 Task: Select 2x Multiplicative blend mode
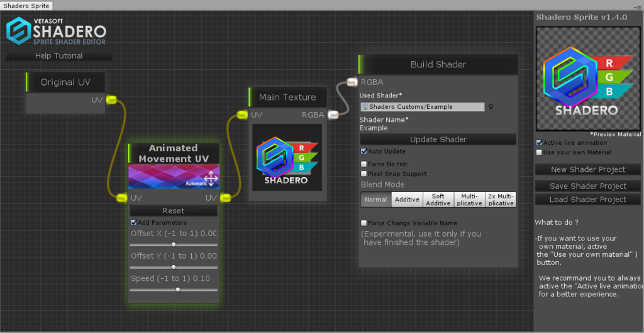coord(501,200)
